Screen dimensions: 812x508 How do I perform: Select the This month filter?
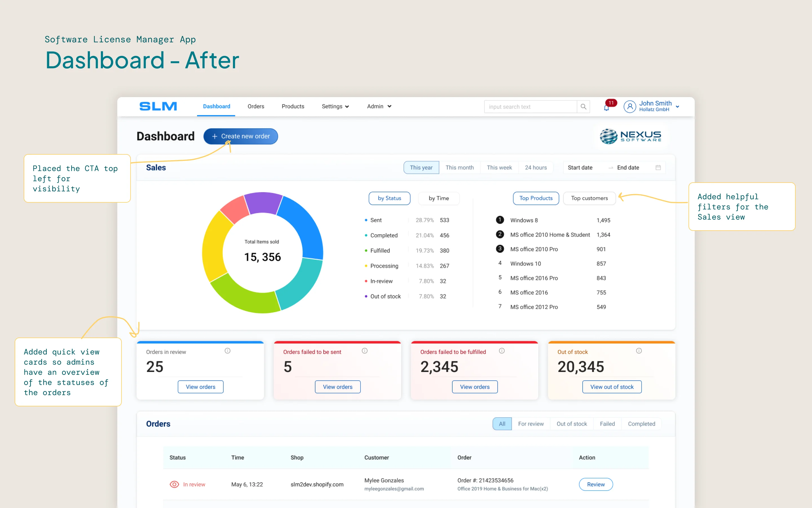[460, 168]
